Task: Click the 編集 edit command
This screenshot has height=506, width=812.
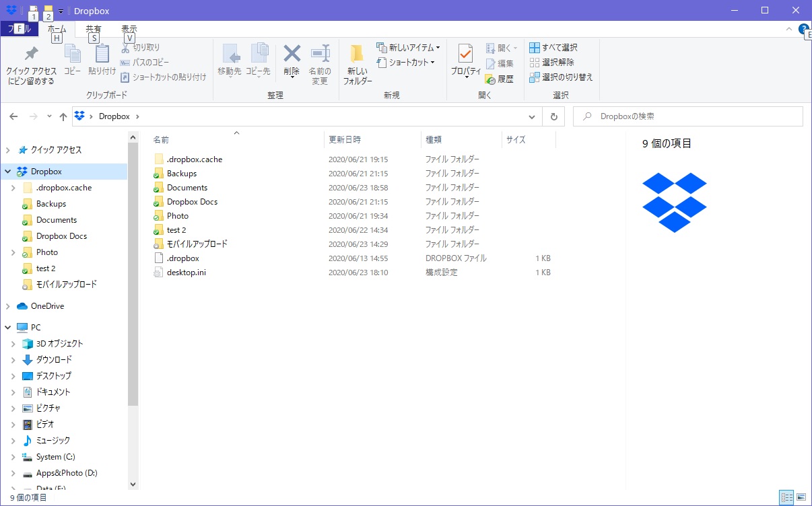Action: tap(500, 63)
